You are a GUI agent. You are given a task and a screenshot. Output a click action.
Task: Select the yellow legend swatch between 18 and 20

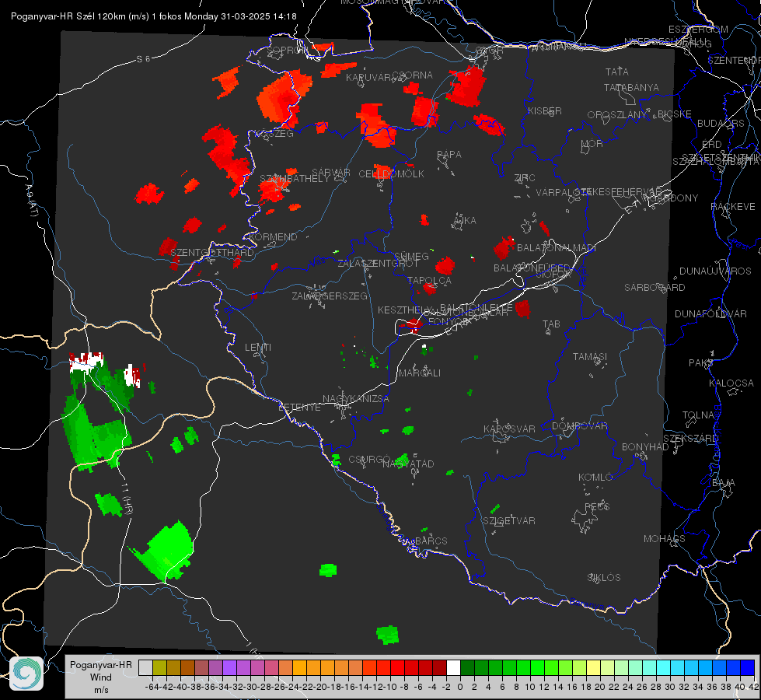pos(594,668)
